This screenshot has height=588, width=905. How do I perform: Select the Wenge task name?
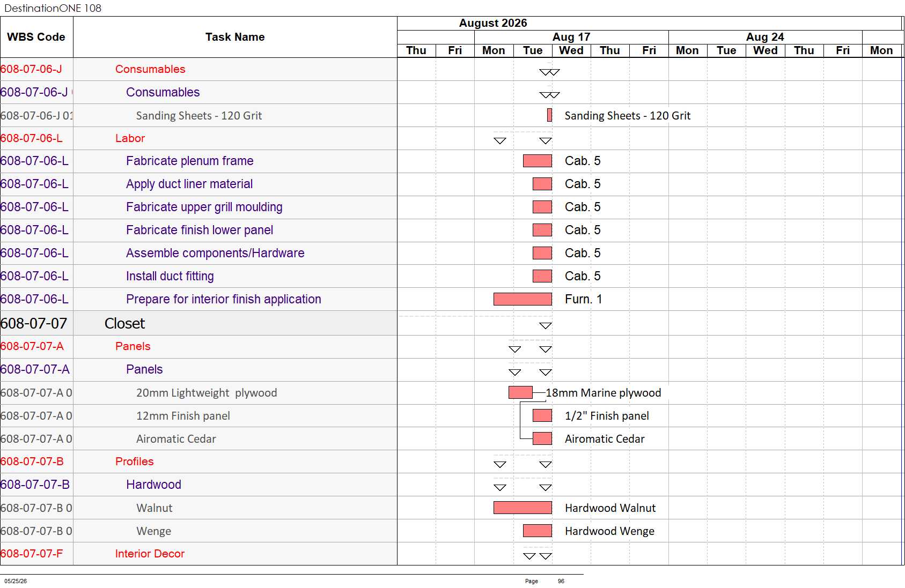153,531
